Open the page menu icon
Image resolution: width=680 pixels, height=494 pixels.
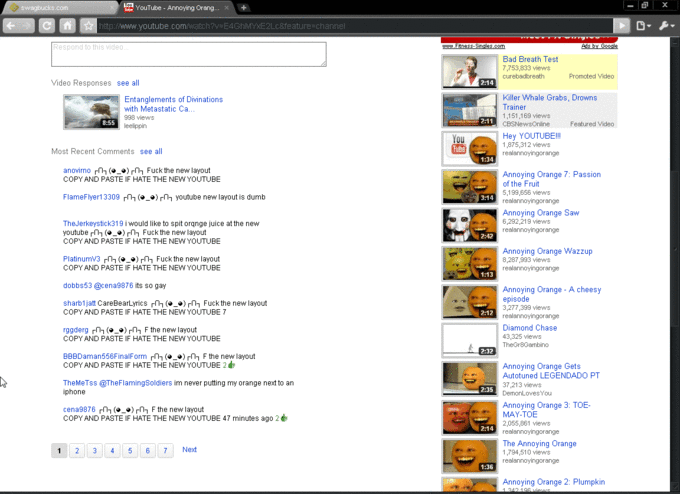point(643,26)
